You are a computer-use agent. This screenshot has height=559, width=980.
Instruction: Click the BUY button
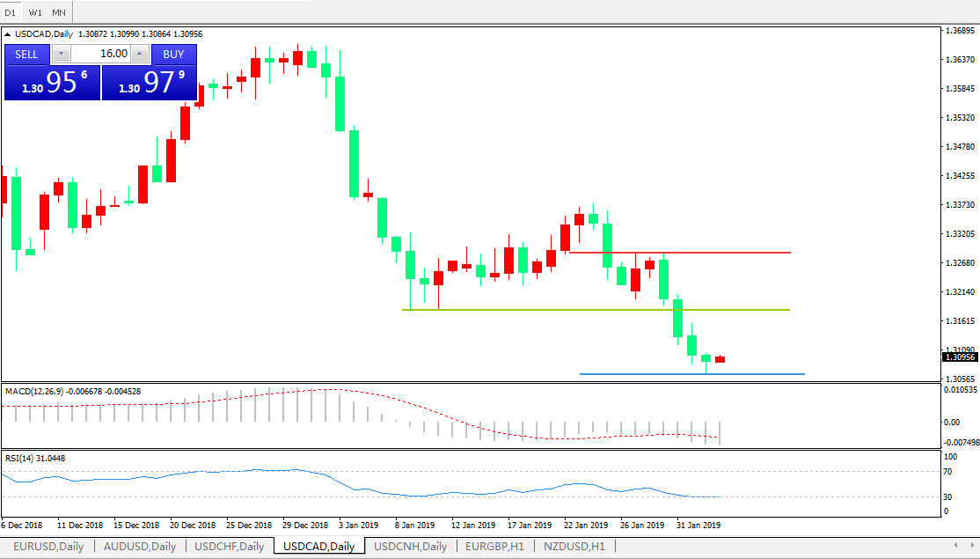pos(173,54)
